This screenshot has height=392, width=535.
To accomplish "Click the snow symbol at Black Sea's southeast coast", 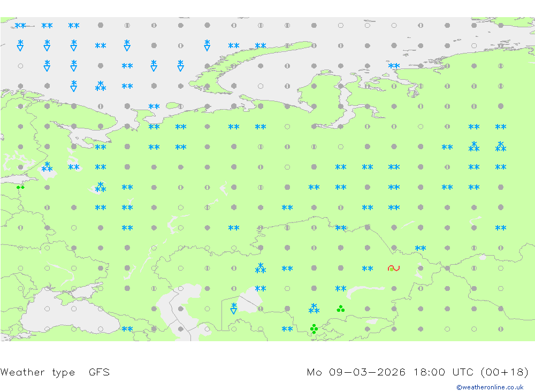I will (x=127, y=329).
